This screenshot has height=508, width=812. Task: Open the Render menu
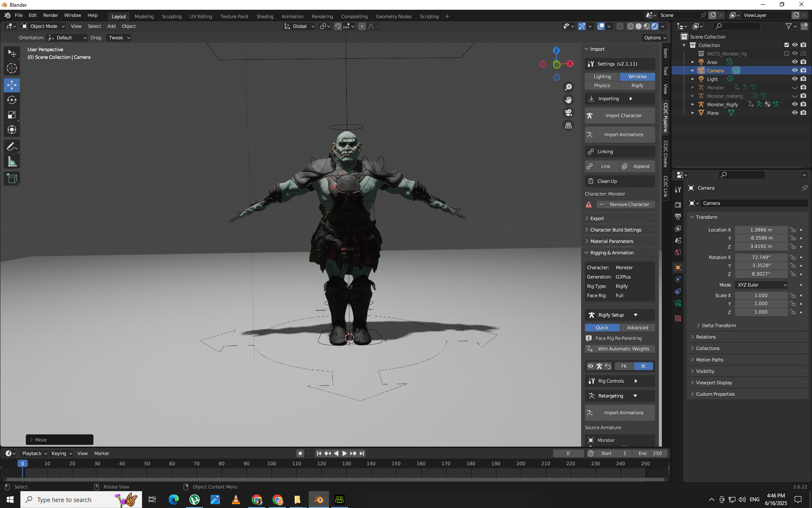click(50, 15)
